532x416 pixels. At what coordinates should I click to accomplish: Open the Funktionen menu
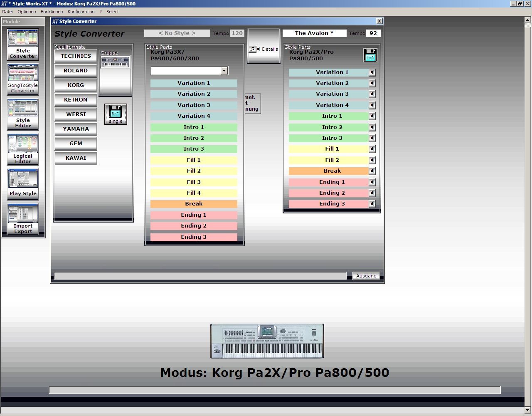tap(52, 12)
